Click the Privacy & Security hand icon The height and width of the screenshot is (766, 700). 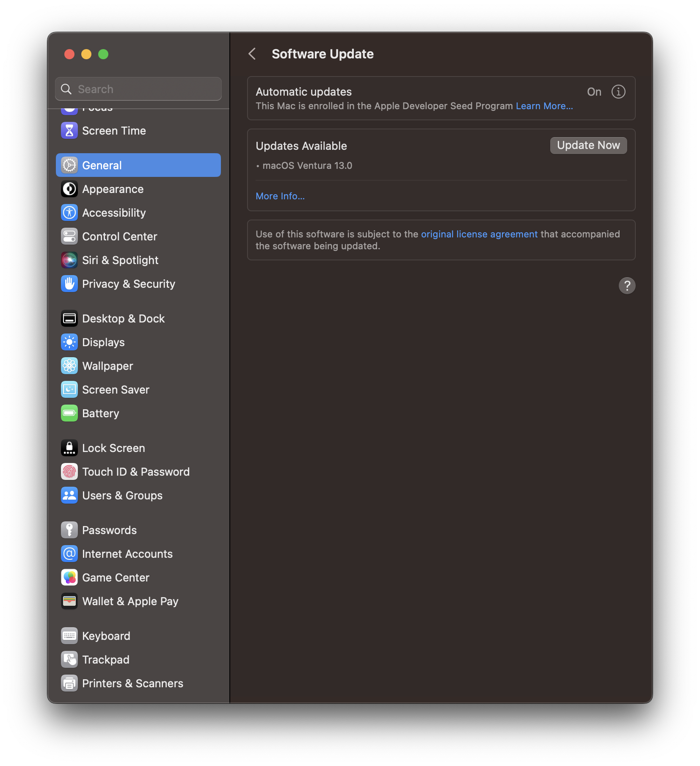click(x=69, y=284)
